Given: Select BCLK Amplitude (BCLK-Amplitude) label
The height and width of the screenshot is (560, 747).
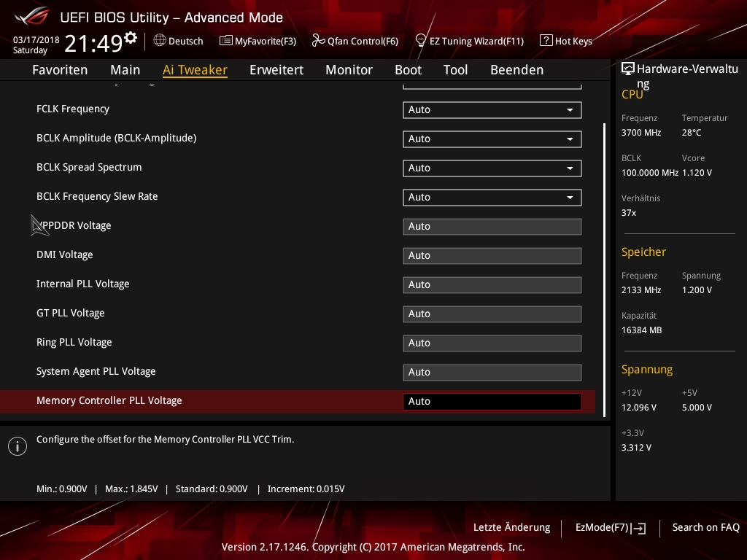Looking at the screenshot, I should point(116,138).
